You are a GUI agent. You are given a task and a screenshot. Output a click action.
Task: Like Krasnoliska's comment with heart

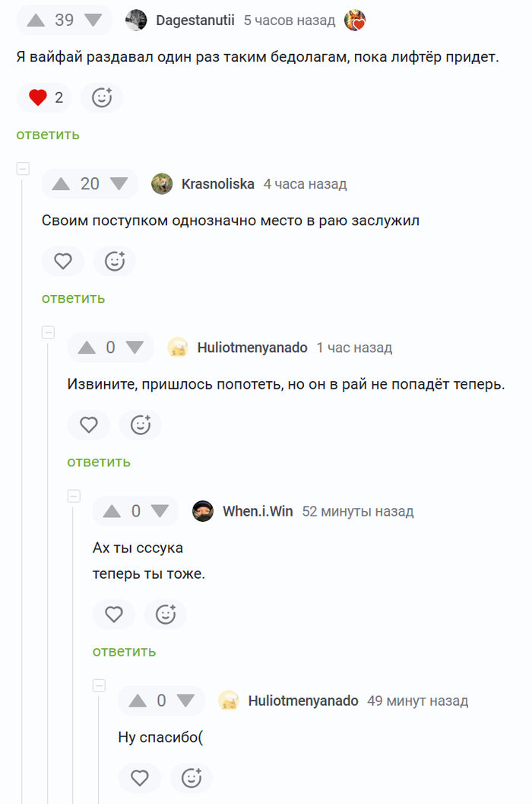click(63, 262)
